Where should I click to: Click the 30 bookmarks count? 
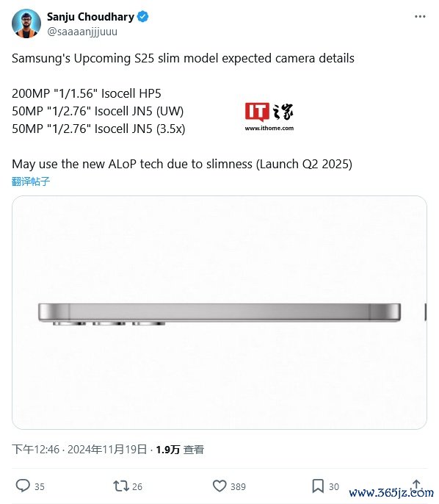coord(334,486)
